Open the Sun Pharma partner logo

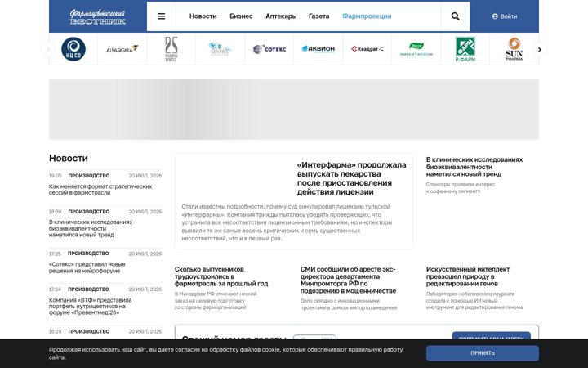tap(514, 49)
